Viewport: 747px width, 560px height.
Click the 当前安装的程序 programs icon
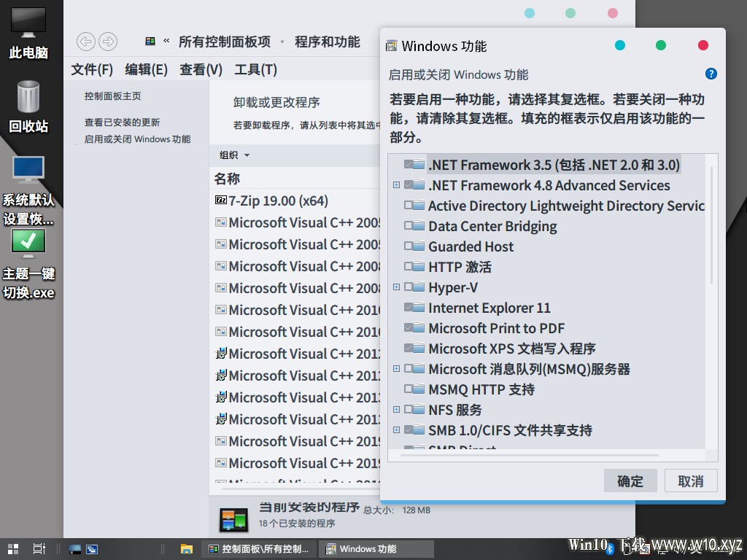pyautogui.click(x=233, y=519)
